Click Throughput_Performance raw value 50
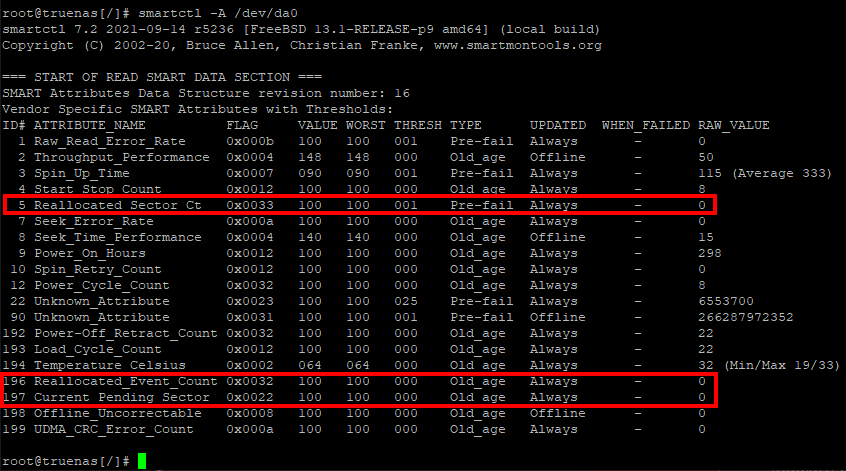 point(706,157)
